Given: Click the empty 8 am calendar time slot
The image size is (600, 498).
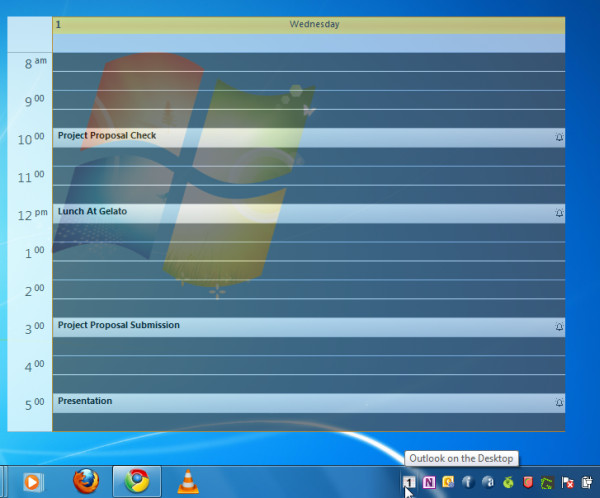Looking at the screenshot, I should pyautogui.click(x=309, y=62).
